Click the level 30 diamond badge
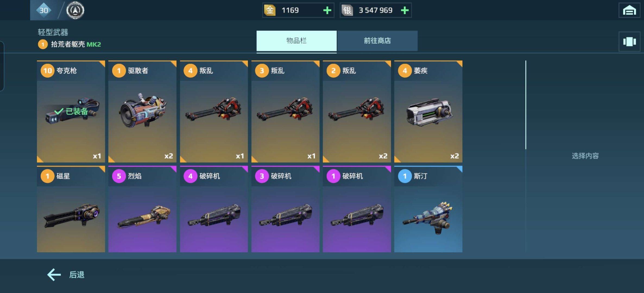The image size is (644, 293). pyautogui.click(x=44, y=10)
